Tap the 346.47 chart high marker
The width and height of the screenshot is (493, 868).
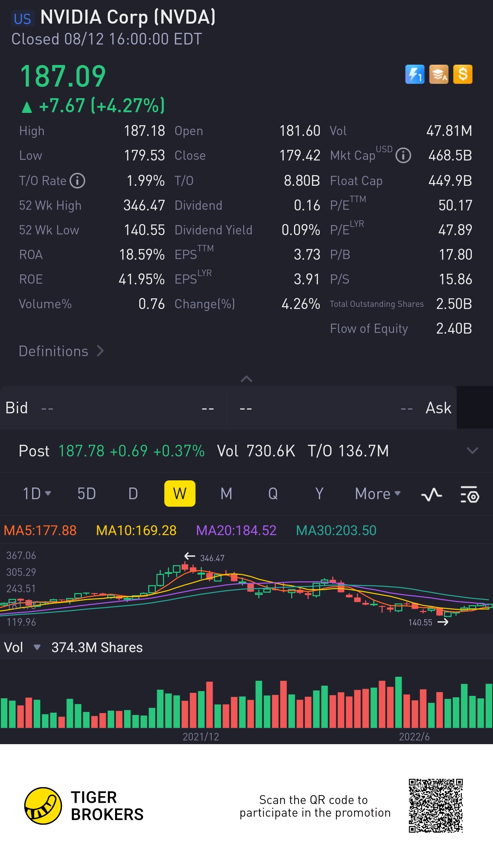point(212,558)
